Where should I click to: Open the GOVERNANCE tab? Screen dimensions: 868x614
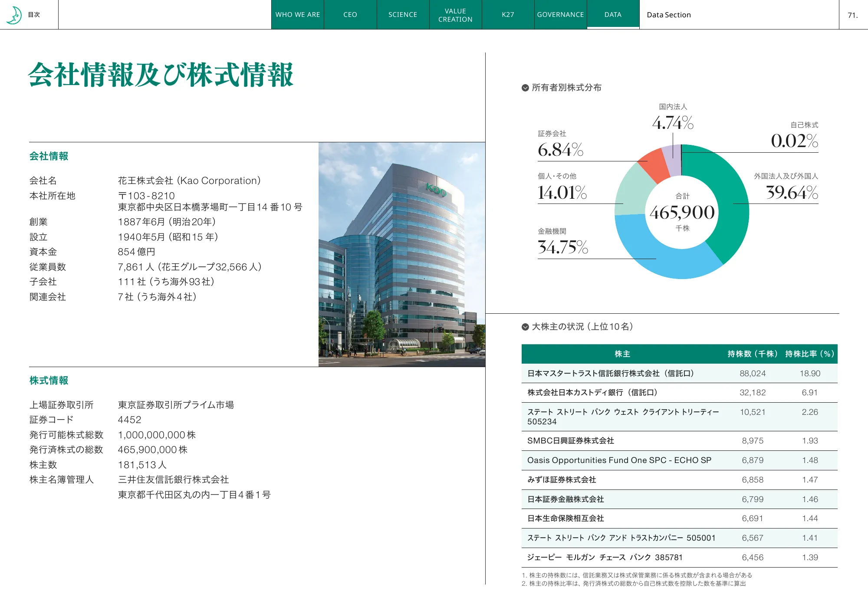point(560,14)
